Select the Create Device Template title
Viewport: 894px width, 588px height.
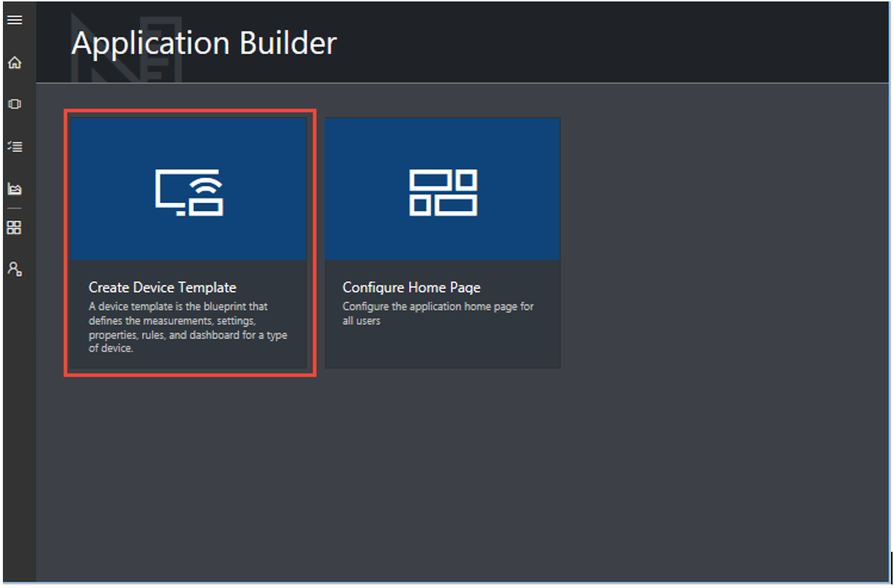163,287
